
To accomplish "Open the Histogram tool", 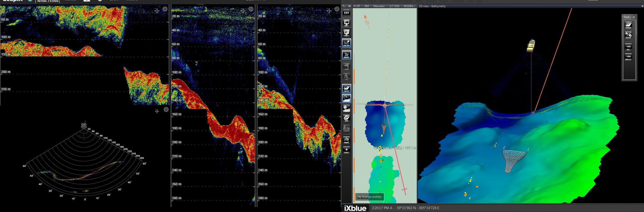I will 346,128.
